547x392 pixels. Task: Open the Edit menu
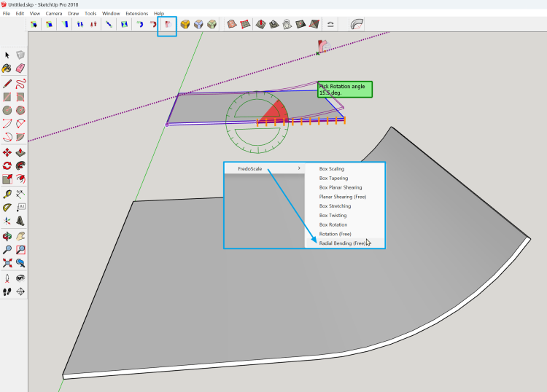pyautogui.click(x=20, y=14)
